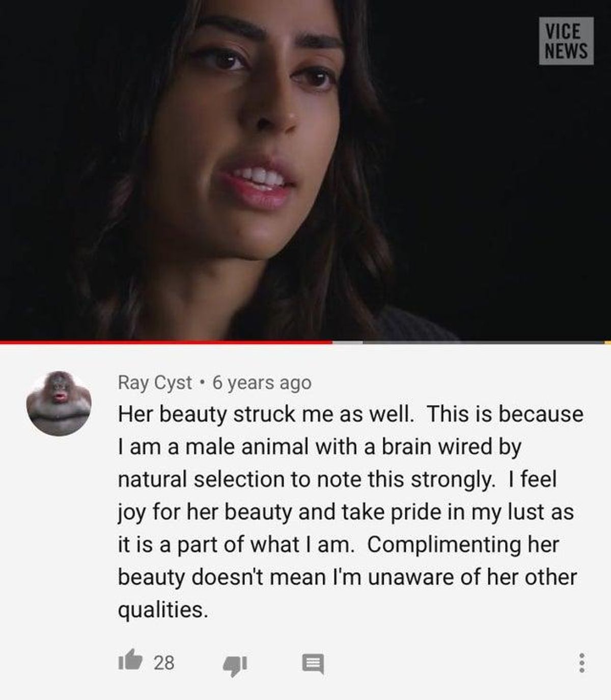Click the like count number 28
Screen dimensions: 611x700
164,662
